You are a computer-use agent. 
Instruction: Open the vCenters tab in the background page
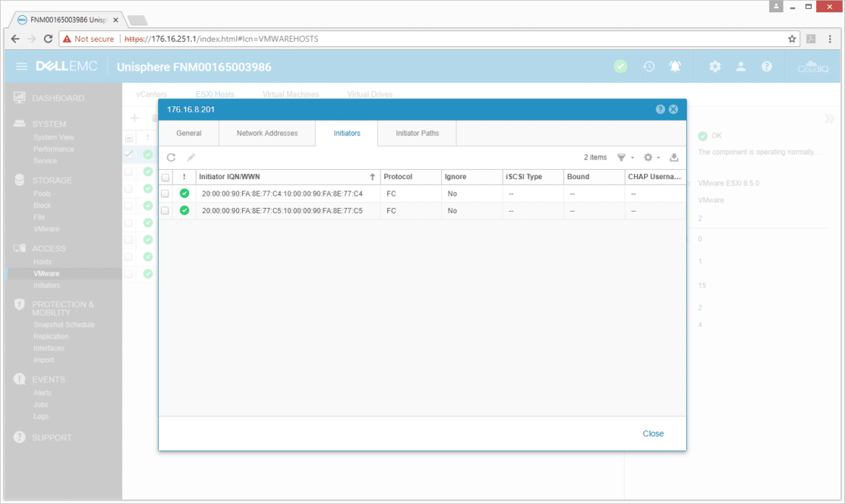(x=152, y=94)
